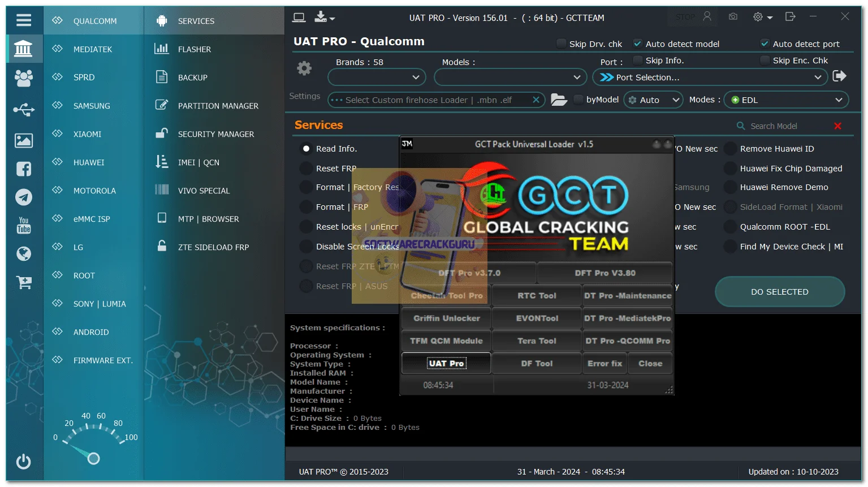
Task: Select Qualcomm ROOT -EDL option
Action: pyautogui.click(x=778, y=227)
